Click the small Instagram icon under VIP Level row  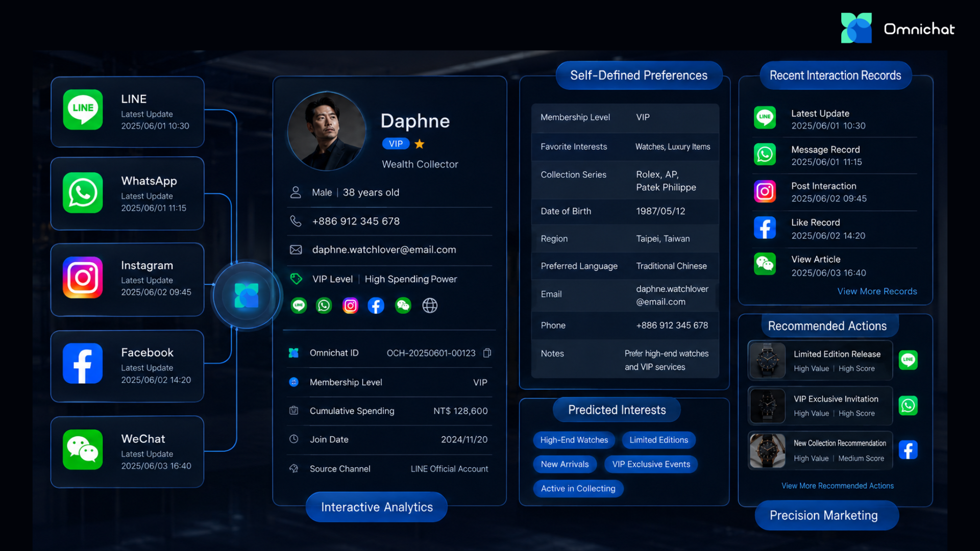pos(350,306)
